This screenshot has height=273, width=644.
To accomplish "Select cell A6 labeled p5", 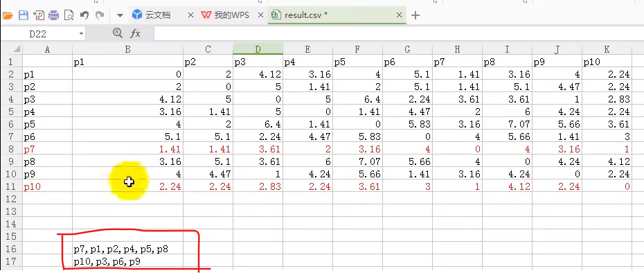I will (47, 124).
